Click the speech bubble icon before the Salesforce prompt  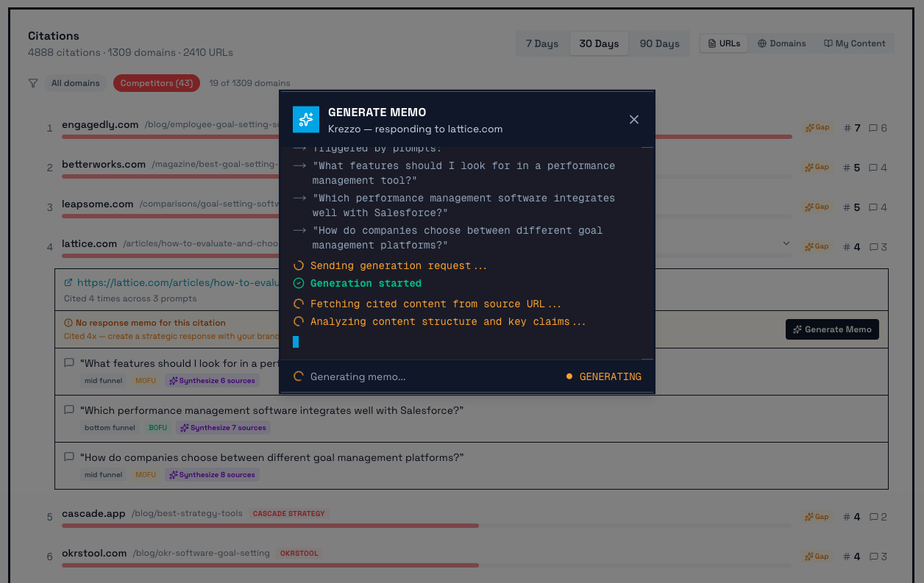point(69,409)
